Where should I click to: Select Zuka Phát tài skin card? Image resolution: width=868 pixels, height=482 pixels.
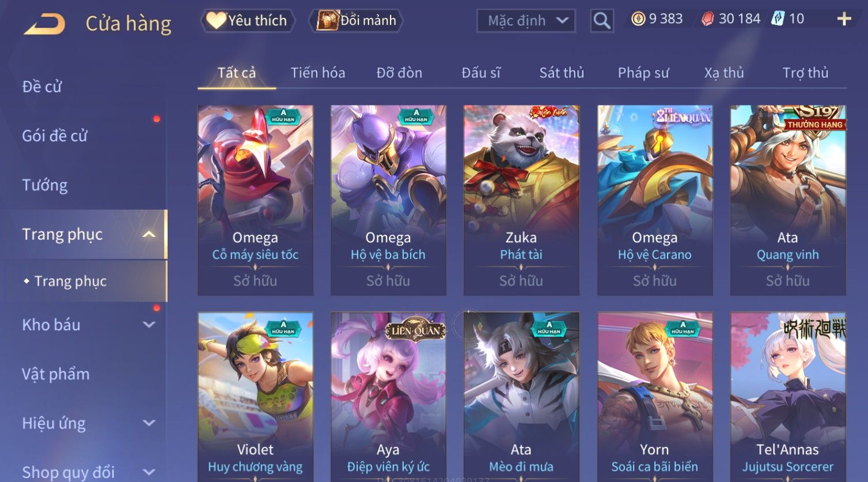521,200
